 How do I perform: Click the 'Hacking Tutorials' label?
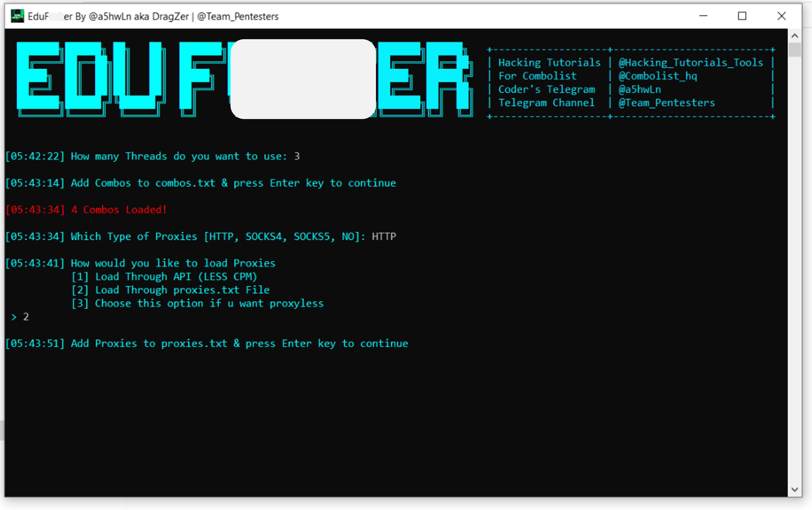click(549, 63)
